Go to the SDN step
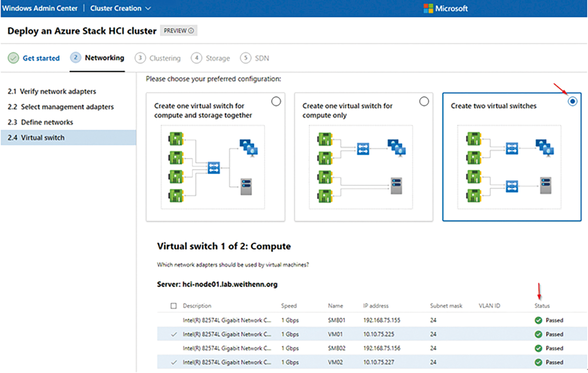 262,58
